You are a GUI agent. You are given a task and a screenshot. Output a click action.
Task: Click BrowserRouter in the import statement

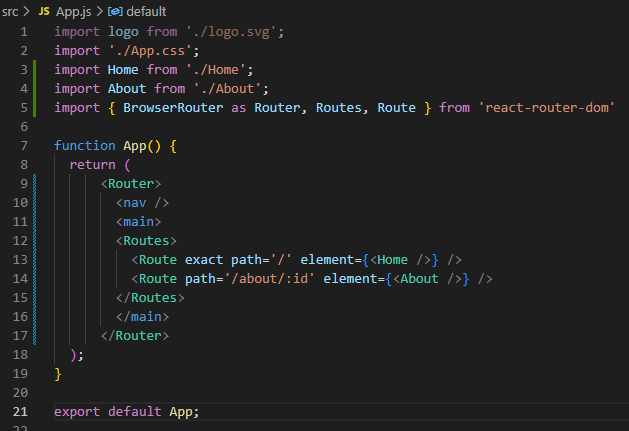(173, 108)
